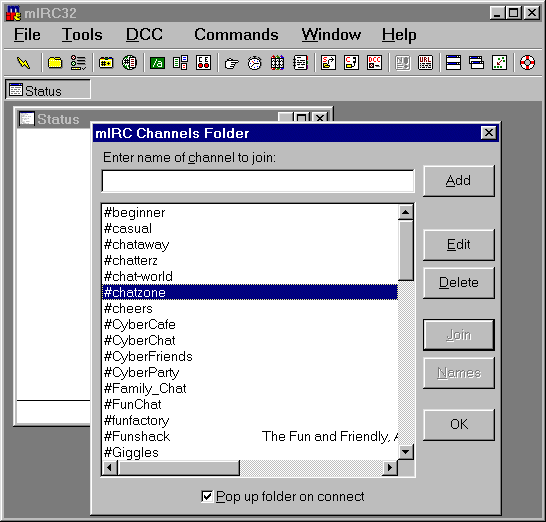The image size is (546, 522).
Task: Click the channel list scroll up arrow
Action: 406,212
